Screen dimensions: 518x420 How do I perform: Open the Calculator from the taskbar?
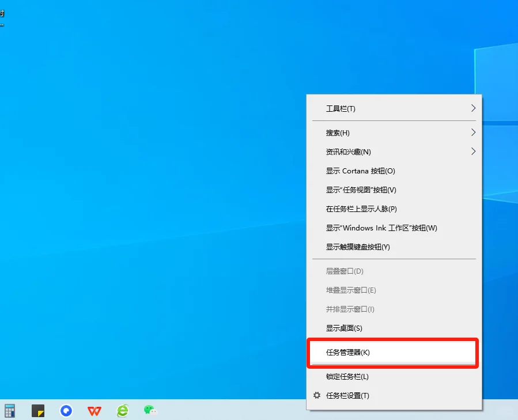(x=10, y=410)
